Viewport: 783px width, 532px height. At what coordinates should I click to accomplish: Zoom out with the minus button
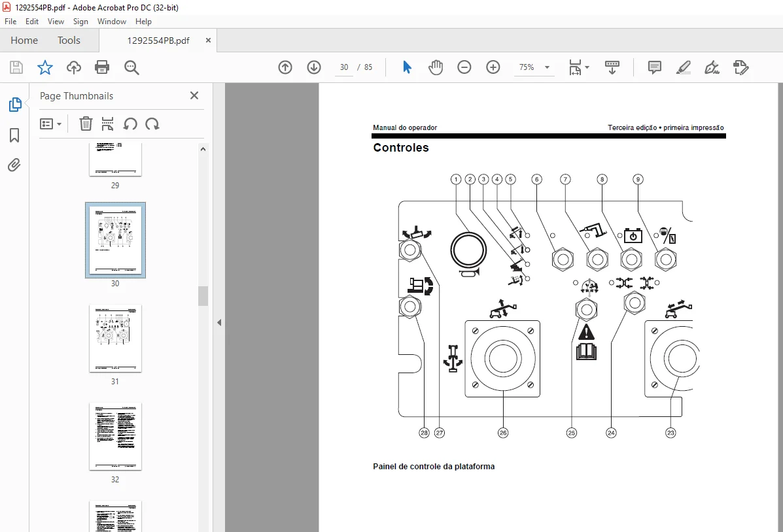pyautogui.click(x=464, y=67)
